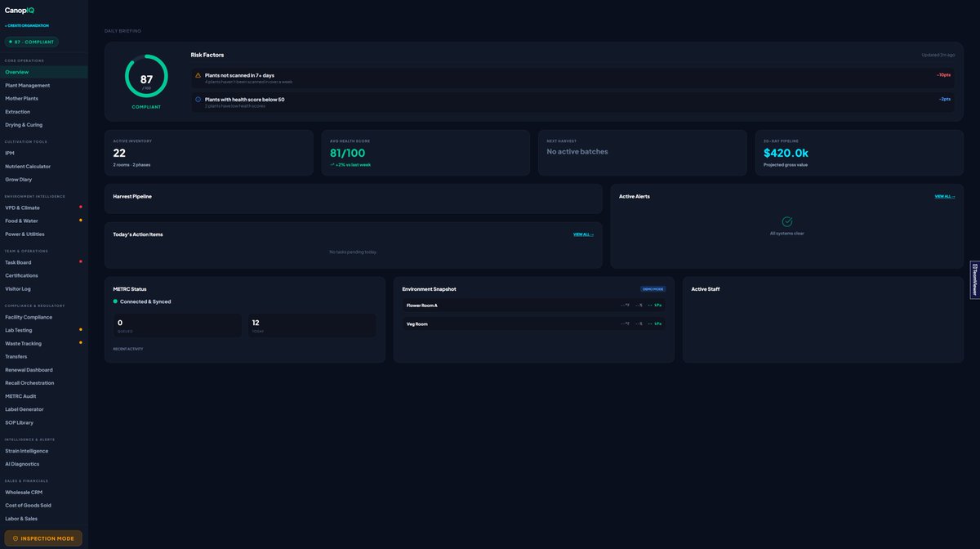The width and height of the screenshot is (980, 549).
Task: Click the METRC today count of 12
Action: (312, 325)
